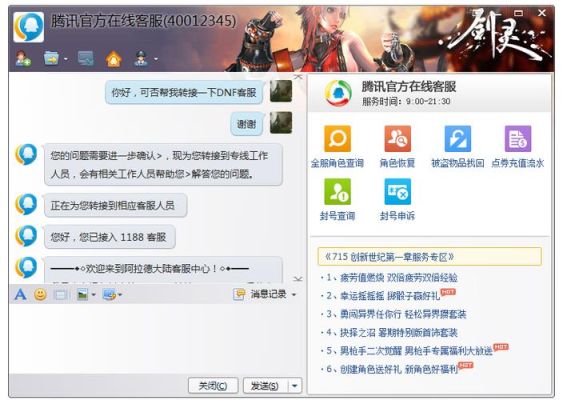Click user avatar beside DNF客服 request message
The image size is (571, 400).
(x=281, y=91)
